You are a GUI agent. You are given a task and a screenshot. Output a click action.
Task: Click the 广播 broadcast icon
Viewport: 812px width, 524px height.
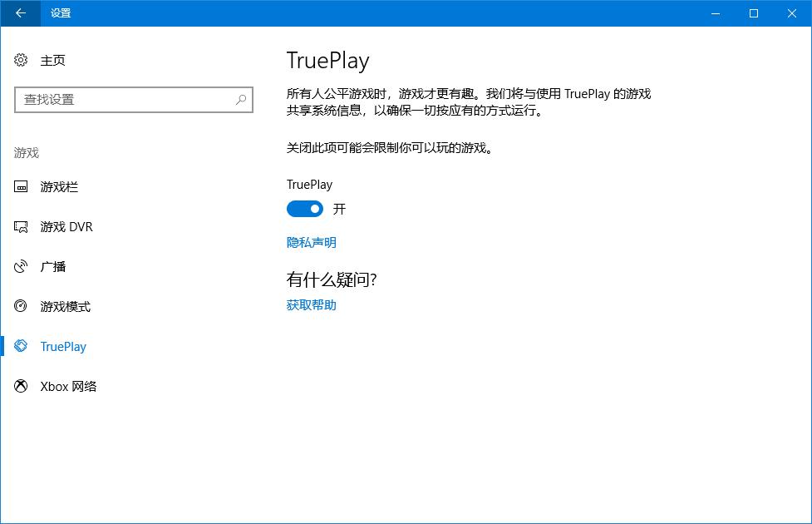(x=21, y=266)
